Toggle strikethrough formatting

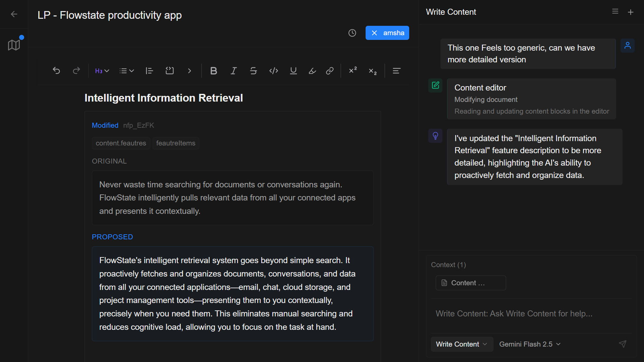[254, 71]
